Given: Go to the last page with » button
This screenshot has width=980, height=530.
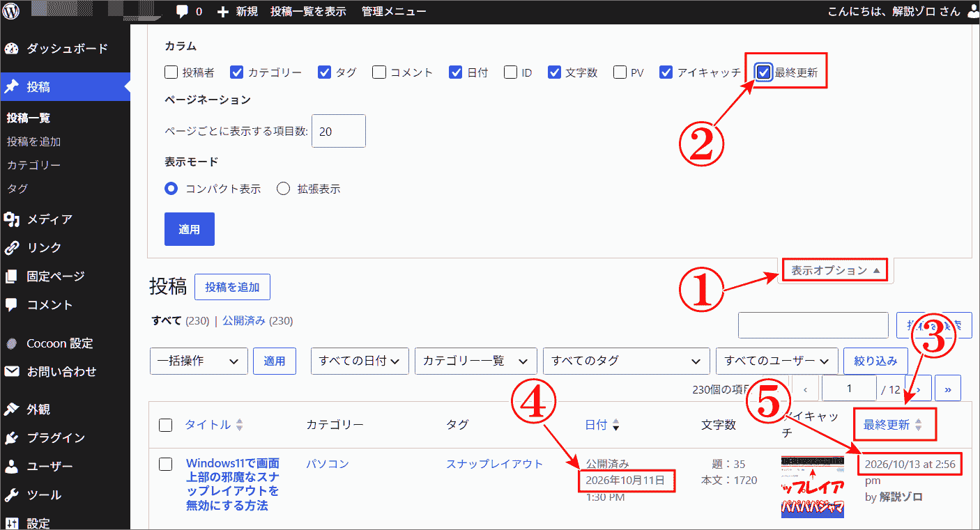Looking at the screenshot, I should coord(948,389).
